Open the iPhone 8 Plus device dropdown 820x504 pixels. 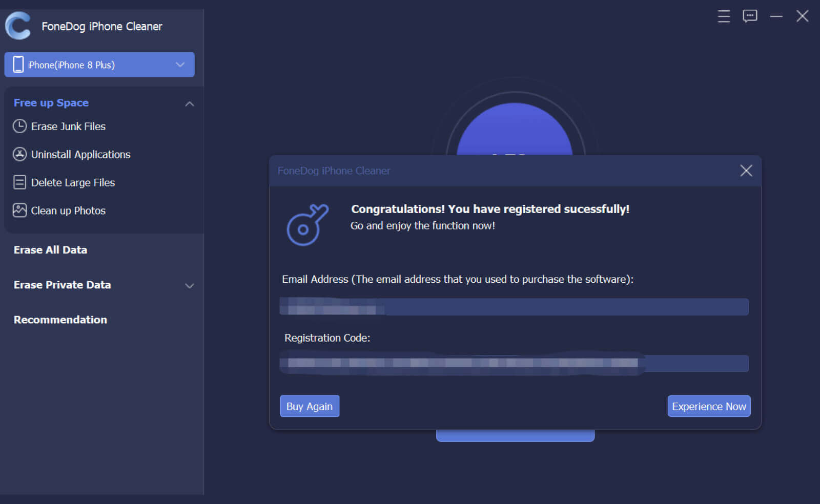point(99,65)
